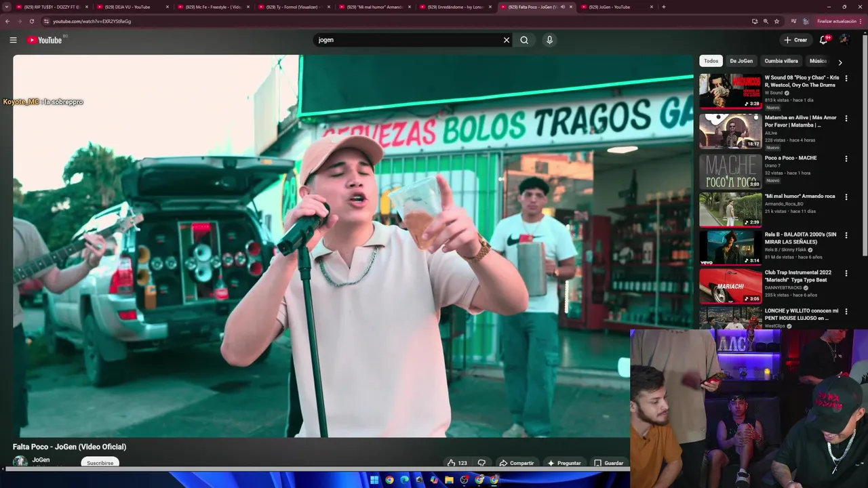868x488 pixels.
Task: Select the Todos filter chip
Action: 711,61
